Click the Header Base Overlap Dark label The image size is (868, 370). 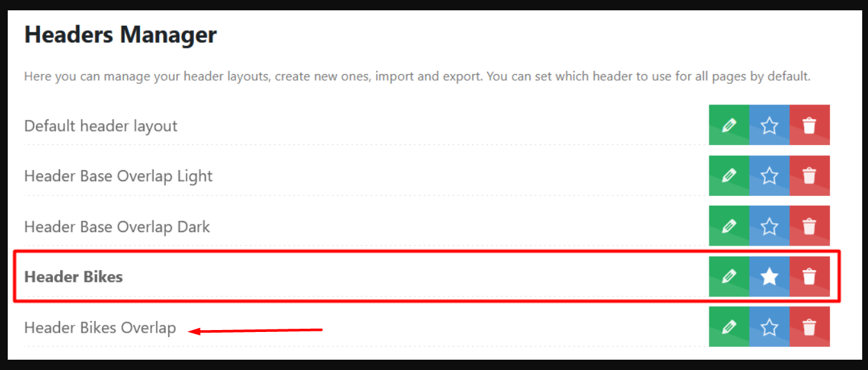pyautogui.click(x=117, y=227)
